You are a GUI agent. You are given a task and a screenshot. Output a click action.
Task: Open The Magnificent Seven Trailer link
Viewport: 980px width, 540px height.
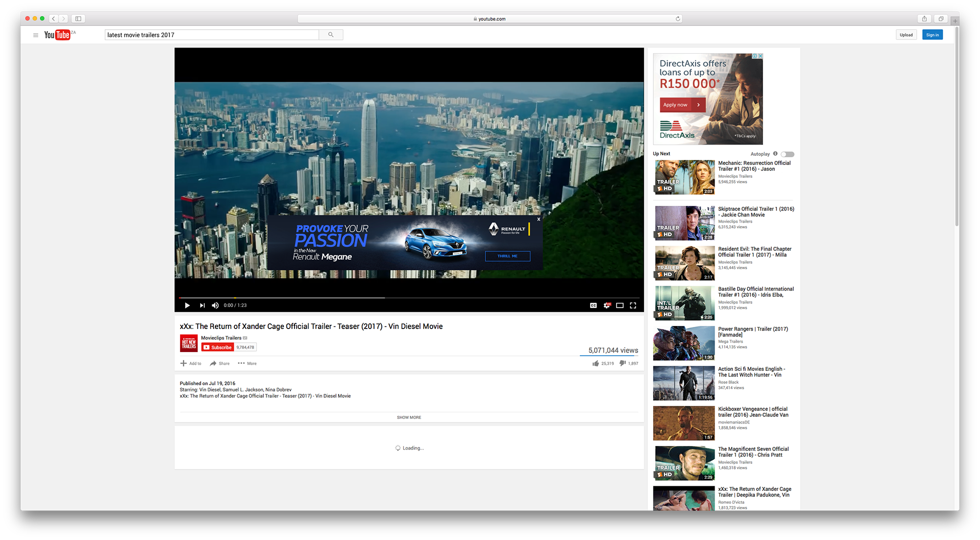pos(753,452)
